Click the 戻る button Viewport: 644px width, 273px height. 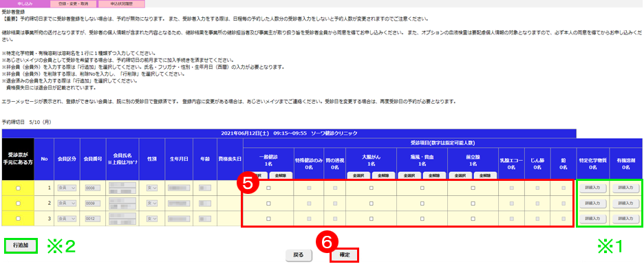click(x=299, y=255)
